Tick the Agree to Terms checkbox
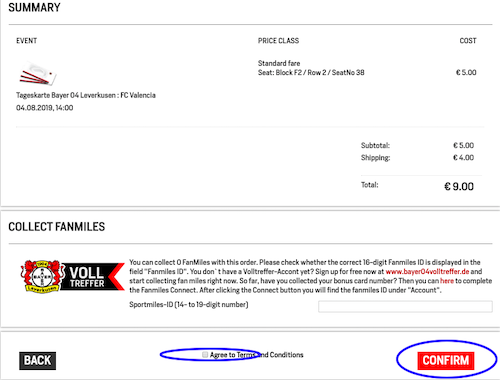This screenshot has width=500, height=380. pyautogui.click(x=205, y=354)
